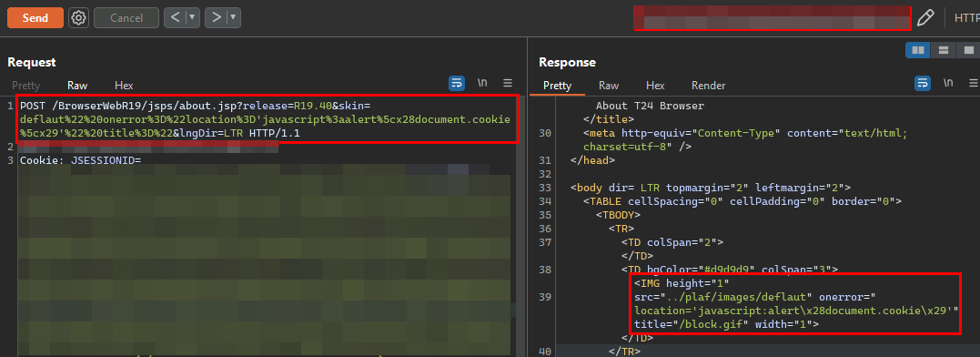The image size is (980, 357).
Task: Click the About T24 Browser title text
Action: [650, 106]
